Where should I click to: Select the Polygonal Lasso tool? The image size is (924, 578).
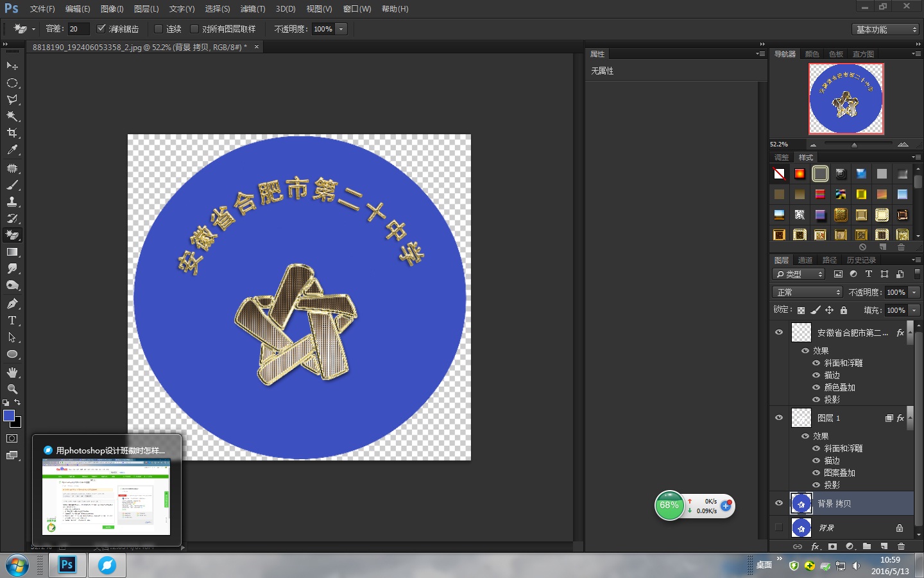point(12,100)
